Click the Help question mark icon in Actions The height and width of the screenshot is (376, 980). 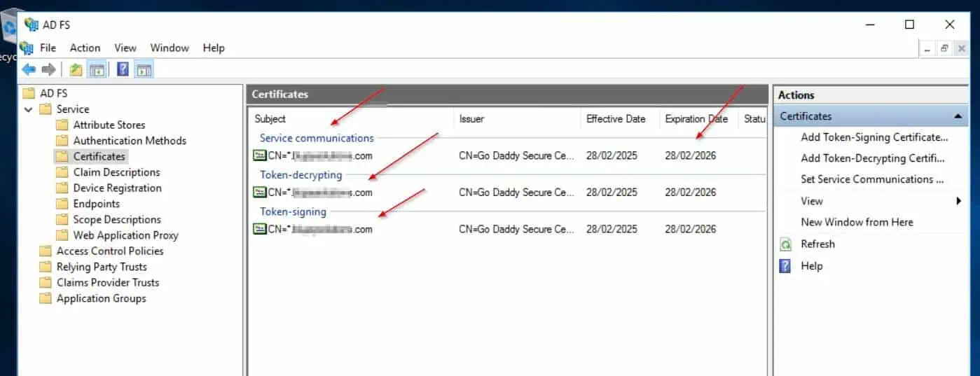coord(786,266)
